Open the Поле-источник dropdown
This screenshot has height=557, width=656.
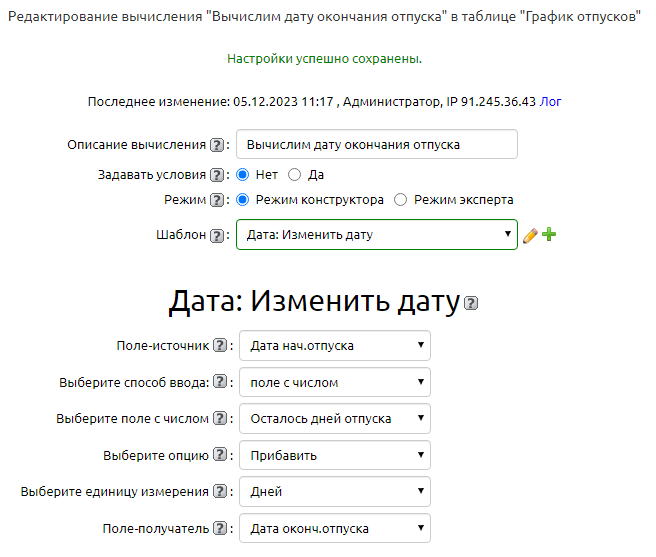(x=334, y=346)
